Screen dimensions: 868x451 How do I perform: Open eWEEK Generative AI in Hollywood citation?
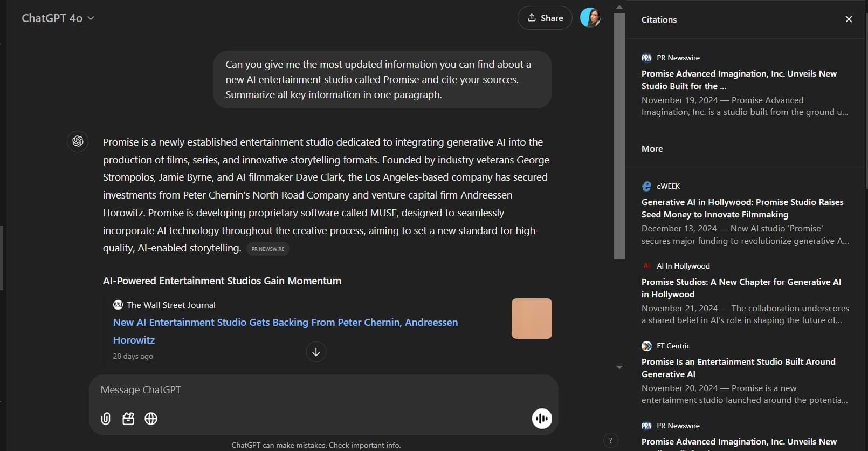click(x=745, y=214)
